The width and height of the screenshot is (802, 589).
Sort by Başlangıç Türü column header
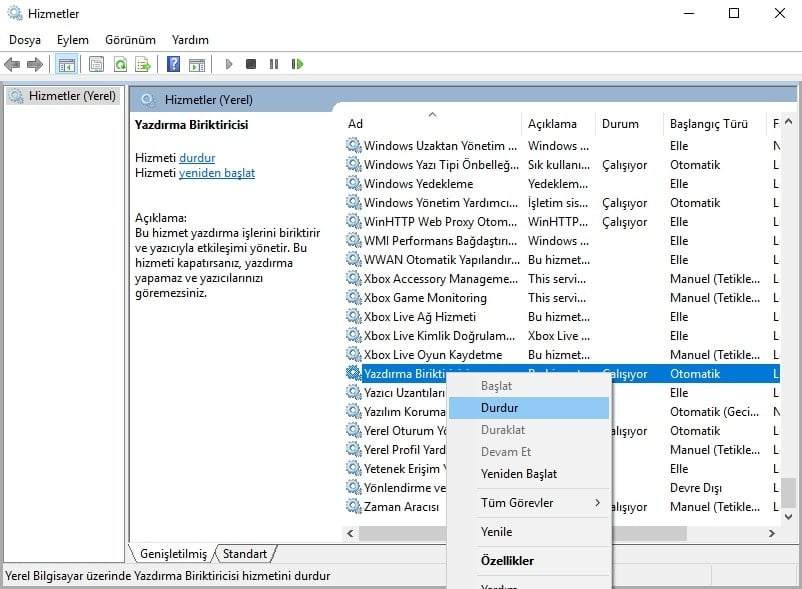click(x=708, y=124)
